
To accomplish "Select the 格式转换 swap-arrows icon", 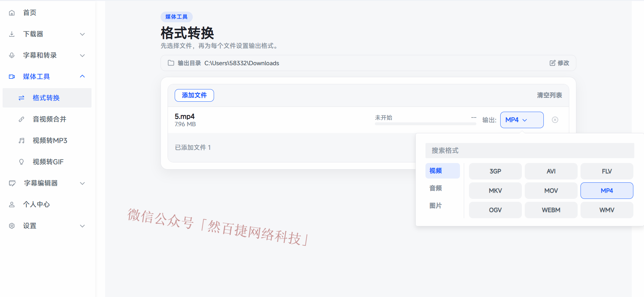I will 21,98.
